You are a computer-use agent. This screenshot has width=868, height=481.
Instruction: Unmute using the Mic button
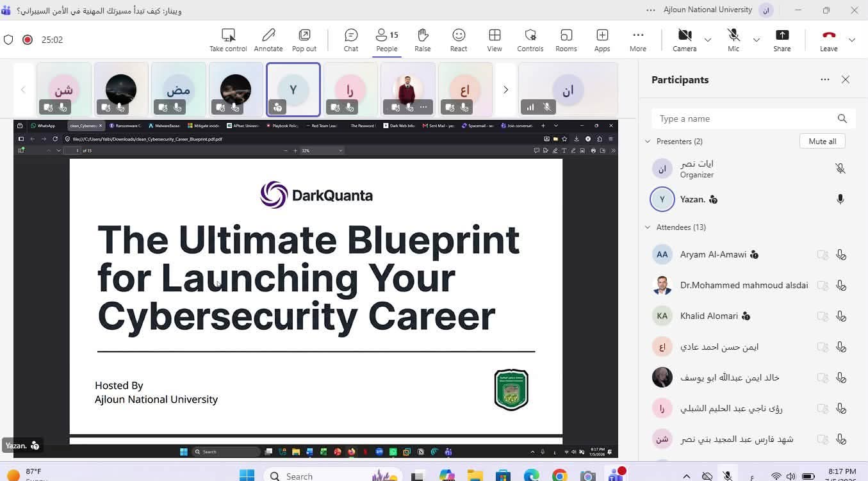(733, 40)
